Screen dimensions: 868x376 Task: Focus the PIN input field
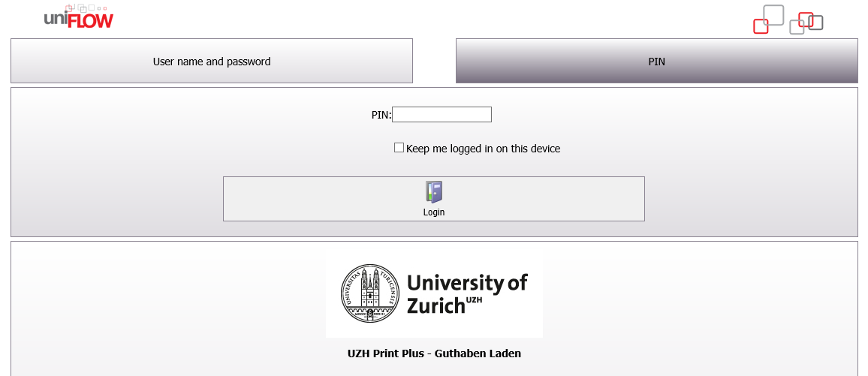[442, 115]
